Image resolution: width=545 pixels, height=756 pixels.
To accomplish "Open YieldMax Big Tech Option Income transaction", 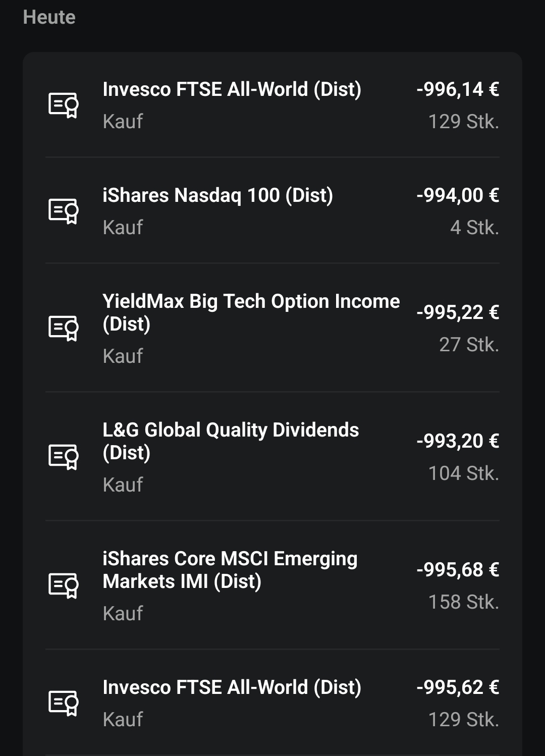I will [x=272, y=328].
